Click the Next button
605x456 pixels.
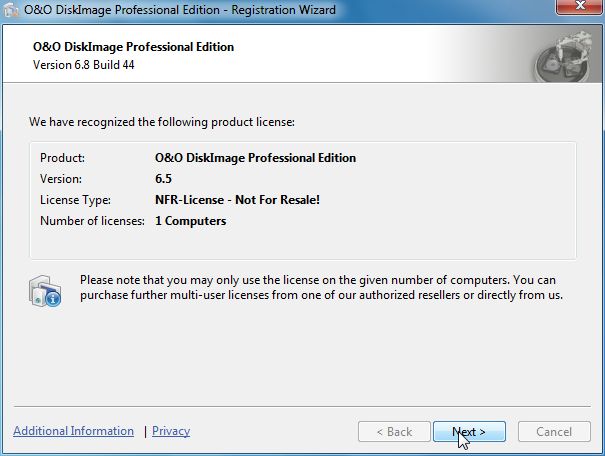469,431
